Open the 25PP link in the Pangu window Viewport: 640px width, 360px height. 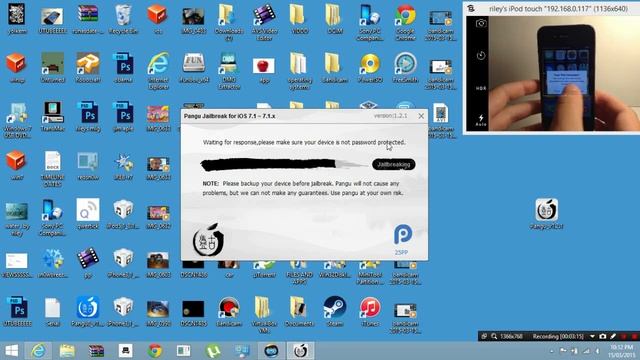click(x=402, y=240)
